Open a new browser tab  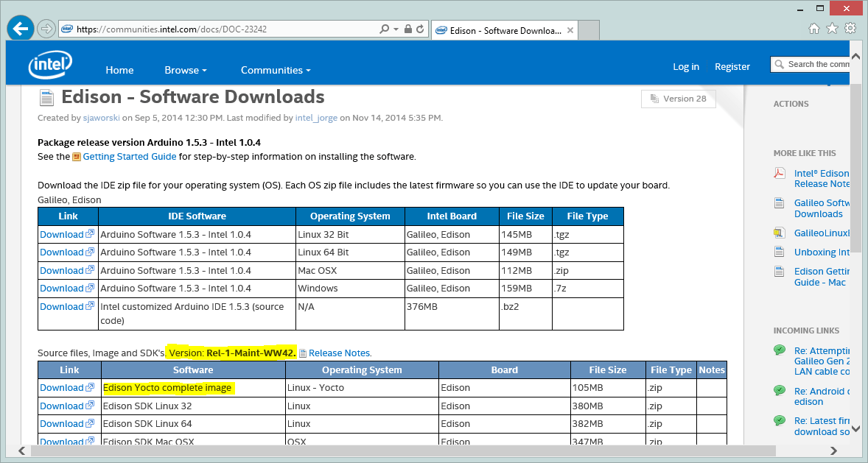pos(589,30)
